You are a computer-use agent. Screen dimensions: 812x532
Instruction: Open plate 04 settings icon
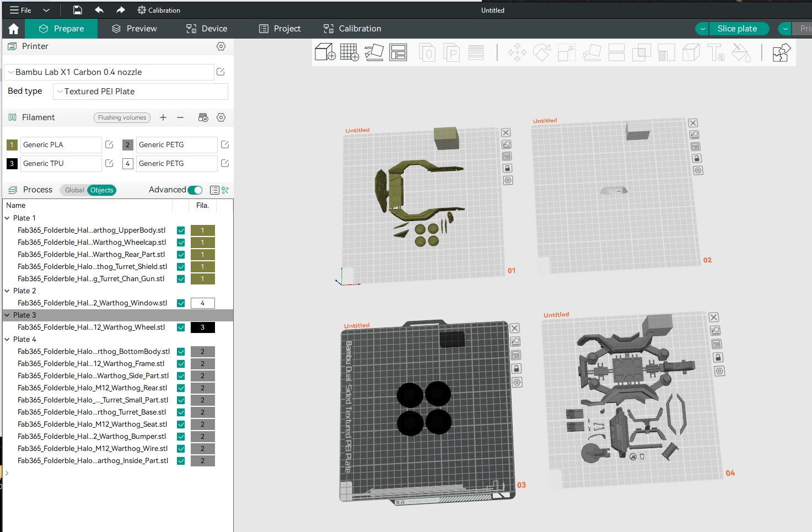click(719, 371)
